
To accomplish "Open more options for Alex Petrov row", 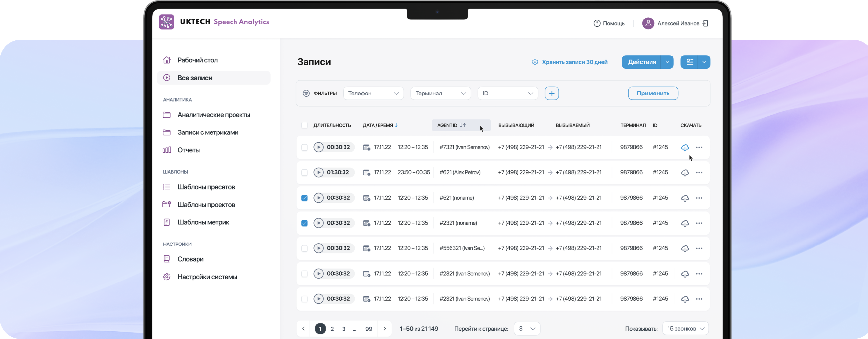I will click(699, 172).
